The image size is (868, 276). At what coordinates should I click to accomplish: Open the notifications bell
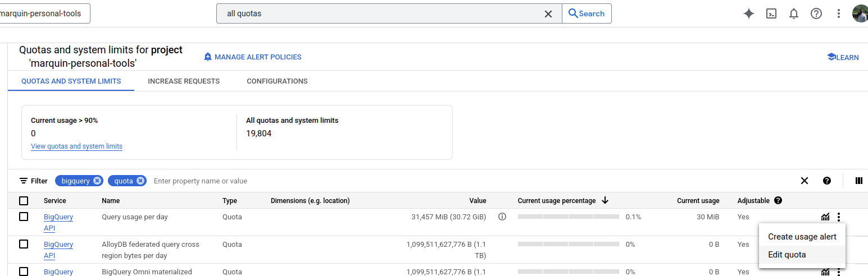point(794,13)
